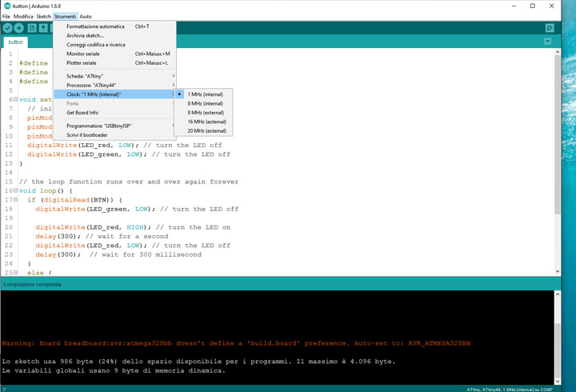Viewport: 576px width, 392px height.
Task: Click the Verify (checkmark) toolbar icon
Action: coord(8,28)
